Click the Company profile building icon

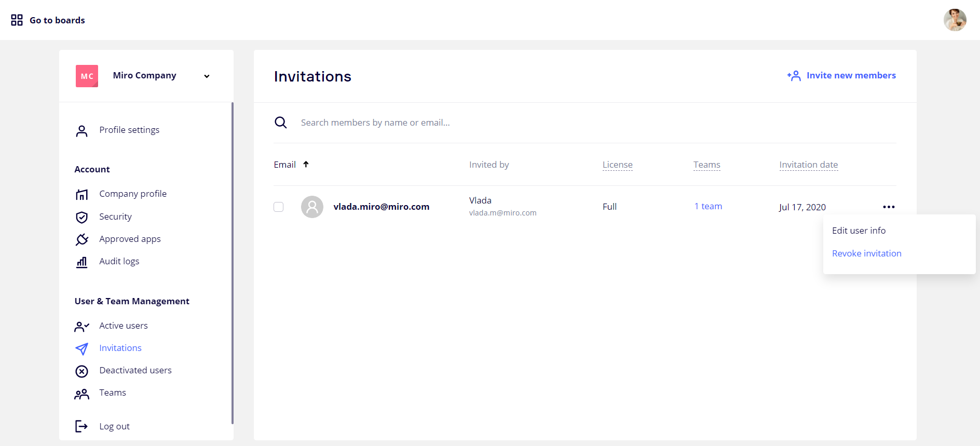pyautogui.click(x=81, y=194)
